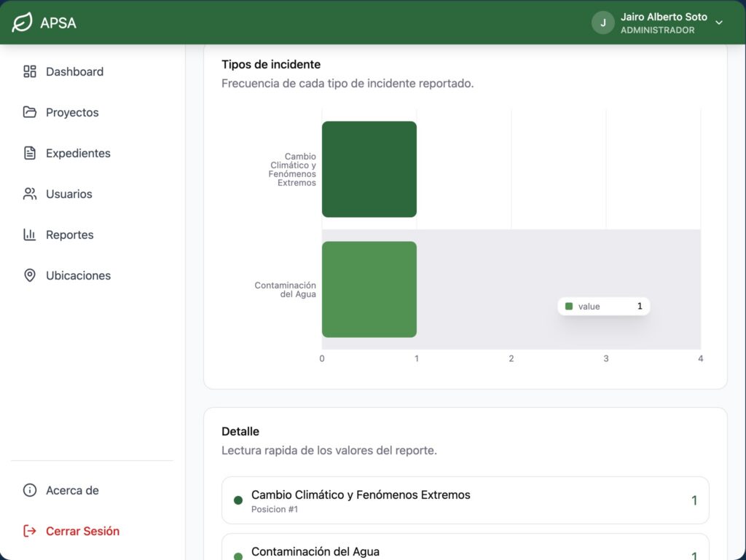Image resolution: width=746 pixels, height=560 pixels.
Task: Open the Acerca de link
Action: coord(72,490)
